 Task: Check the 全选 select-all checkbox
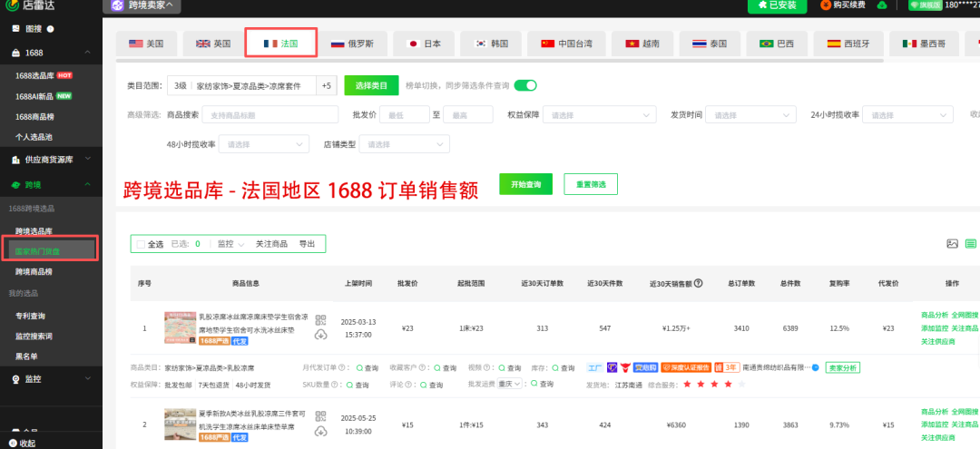click(141, 244)
